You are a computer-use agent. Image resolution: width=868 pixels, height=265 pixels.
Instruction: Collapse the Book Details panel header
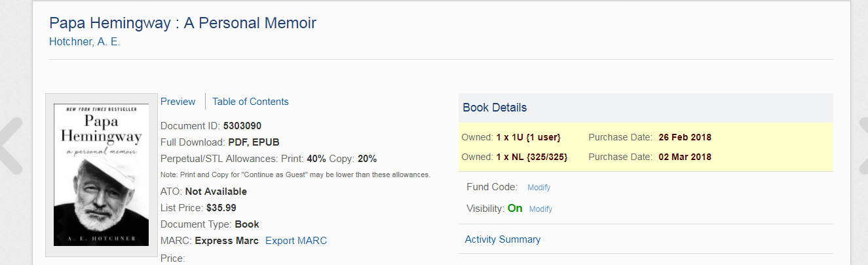click(646, 108)
